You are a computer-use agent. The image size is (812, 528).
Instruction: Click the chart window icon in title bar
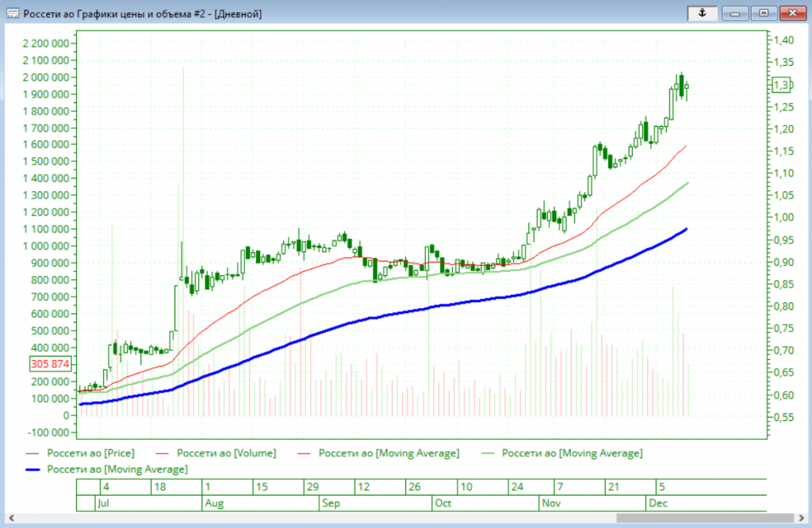[12, 13]
